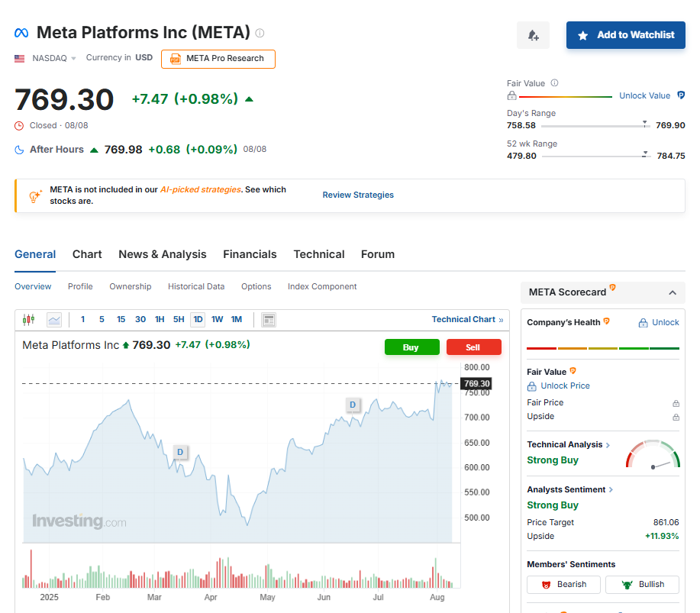Open META Pro Research PDF button
This screenshot has height=613, width=700.
pos(218,59)
